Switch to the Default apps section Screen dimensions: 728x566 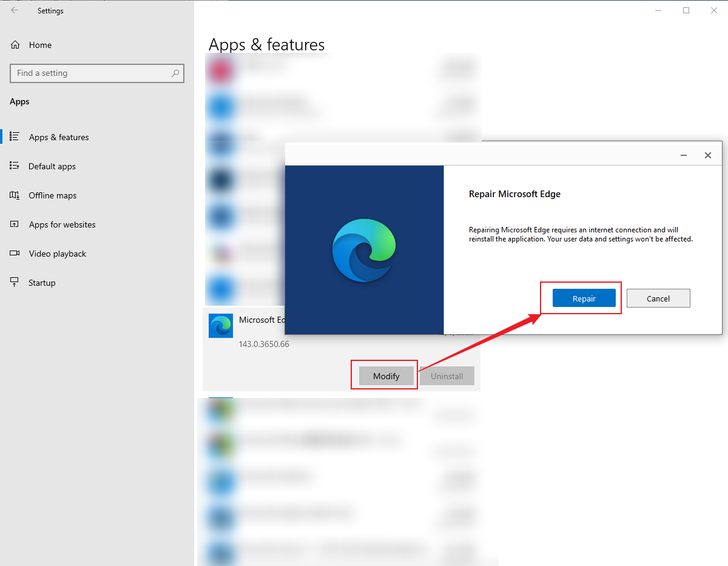click(x=52, y=166)
